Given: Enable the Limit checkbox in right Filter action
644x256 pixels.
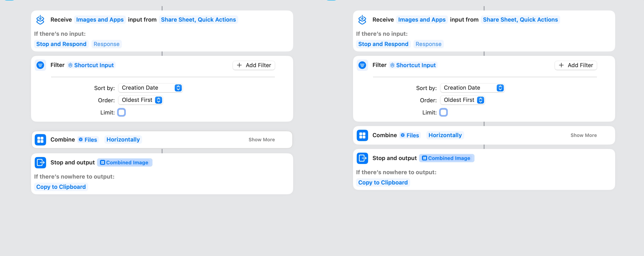Looking at the screenshot, I should pyautogui.click(x=443, y=112).
